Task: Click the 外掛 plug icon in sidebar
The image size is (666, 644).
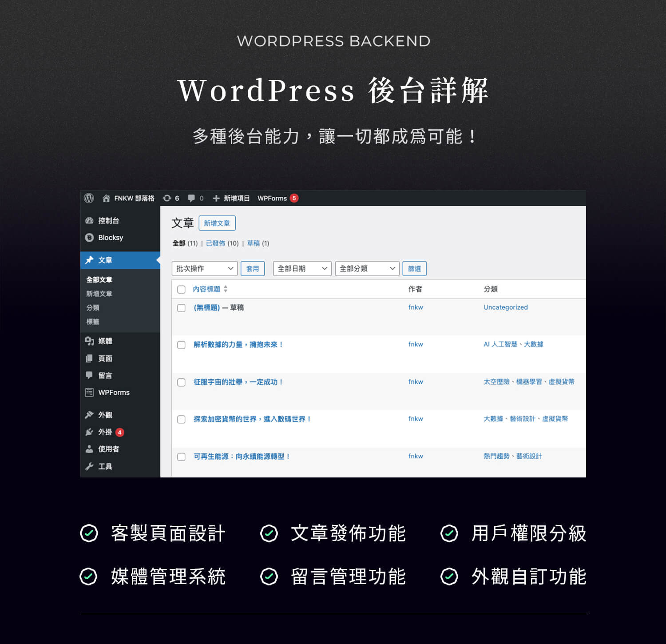Action: point(89,432)
